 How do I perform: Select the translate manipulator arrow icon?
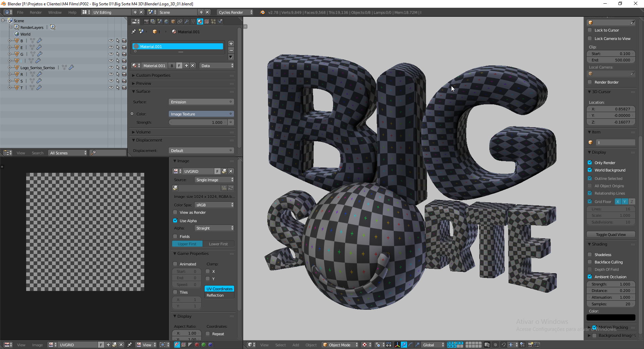point(404,345)
